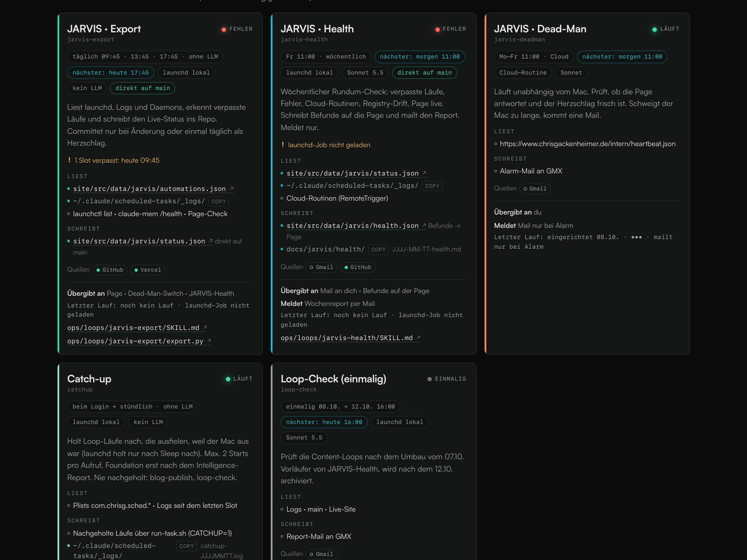This screenshot has height=560, width=747.
Task: Click the EINMALIG status of Loop-Check
Action: pyautogui.click(x=446, y=379)
